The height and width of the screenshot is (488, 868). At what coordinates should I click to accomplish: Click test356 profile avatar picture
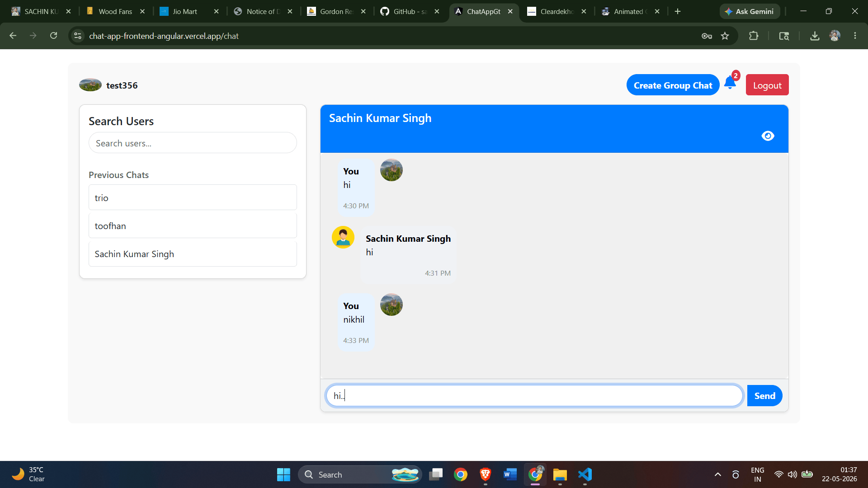90,85
